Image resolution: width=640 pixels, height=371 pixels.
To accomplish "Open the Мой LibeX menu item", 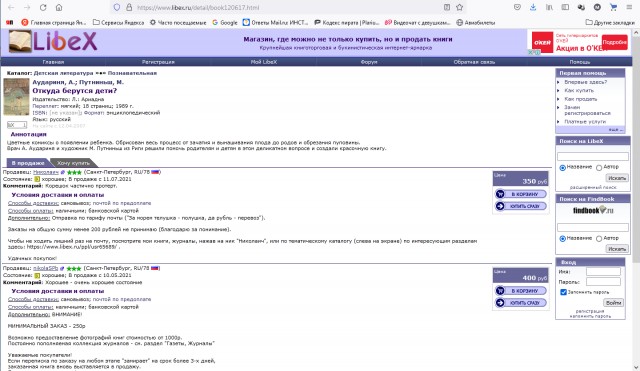I will pyautogui.click(x=264, y=62).
